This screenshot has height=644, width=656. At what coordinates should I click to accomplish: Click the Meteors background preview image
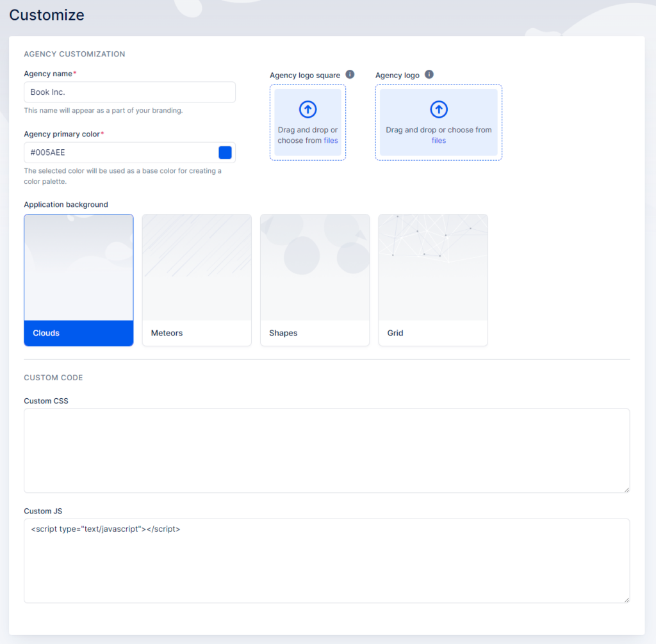(x=196, y=267)
